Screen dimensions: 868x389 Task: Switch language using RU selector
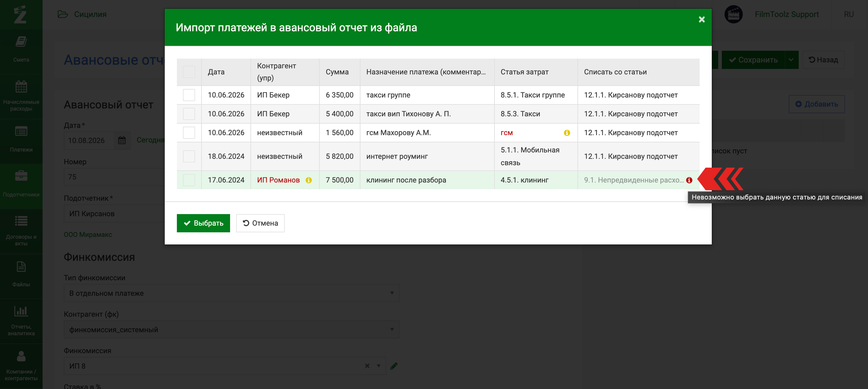coord(849,14)
